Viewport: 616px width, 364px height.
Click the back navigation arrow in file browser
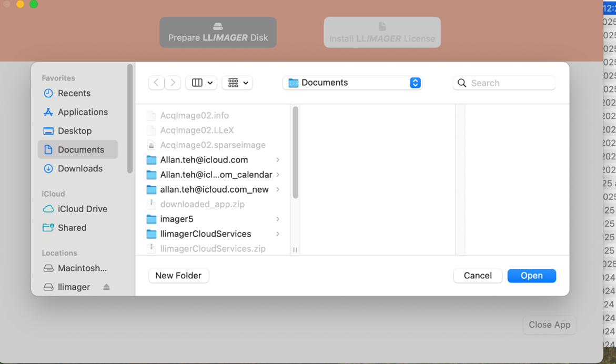(156, 82)
